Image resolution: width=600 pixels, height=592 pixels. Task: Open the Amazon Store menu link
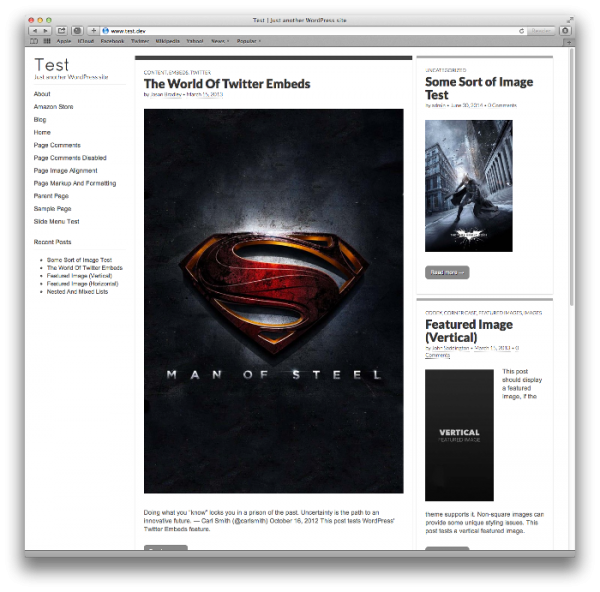point(53,106)
